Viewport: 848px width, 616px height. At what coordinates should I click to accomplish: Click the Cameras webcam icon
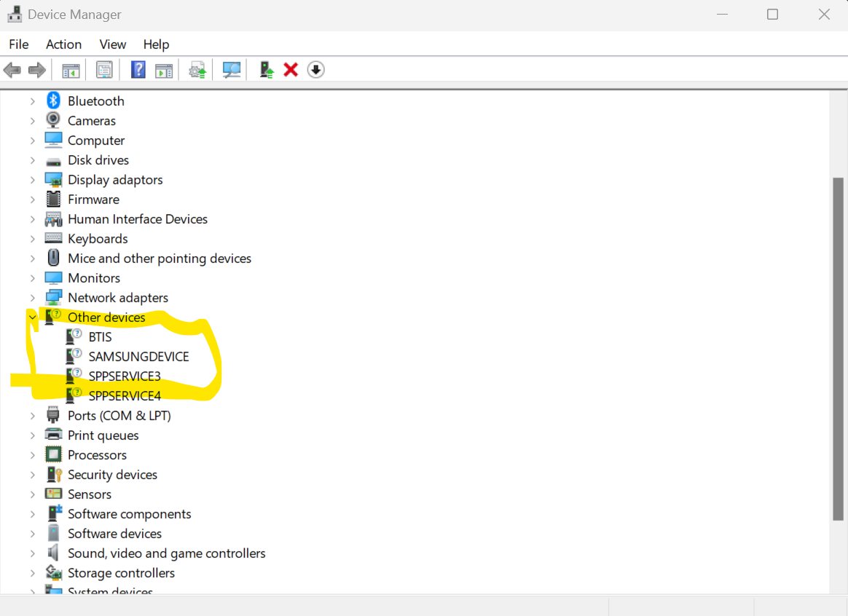click(x=53, y=120)
